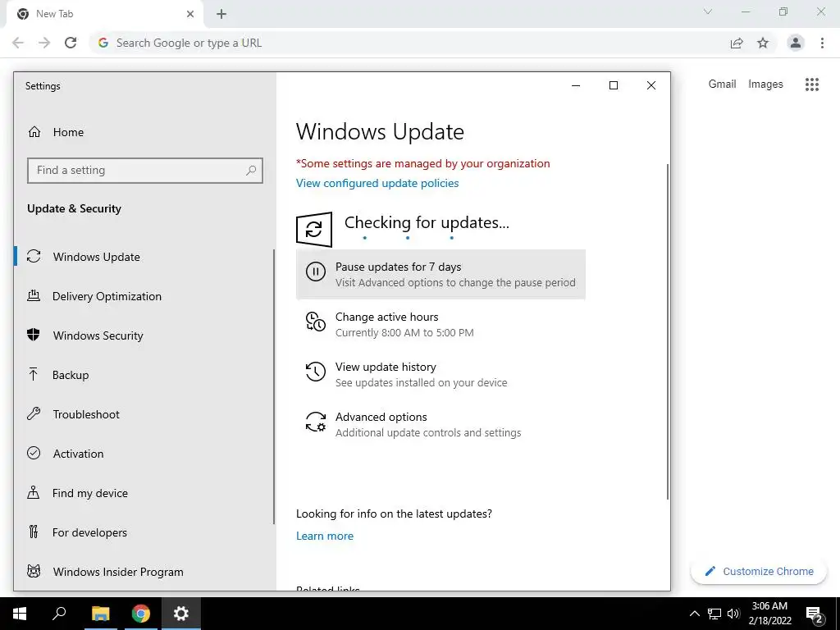Click the Windows Insider Program cat icon
The height and width of the screenshot is (630, 840).
pos(34,572)
